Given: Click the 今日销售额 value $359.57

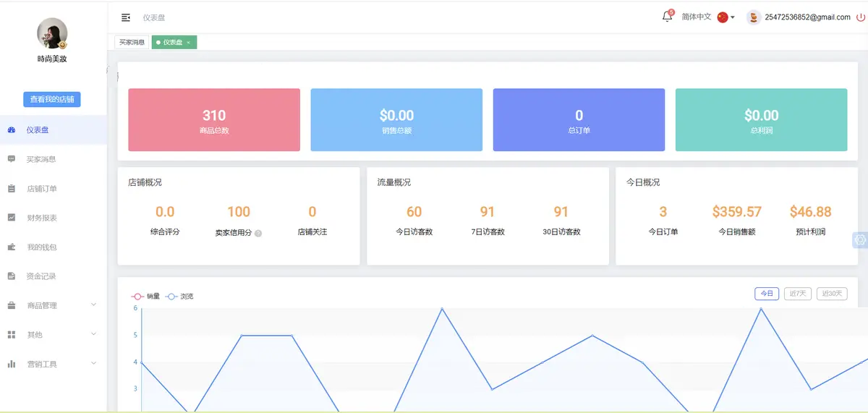Looking at the screenshot, I should tap(737, 212).
